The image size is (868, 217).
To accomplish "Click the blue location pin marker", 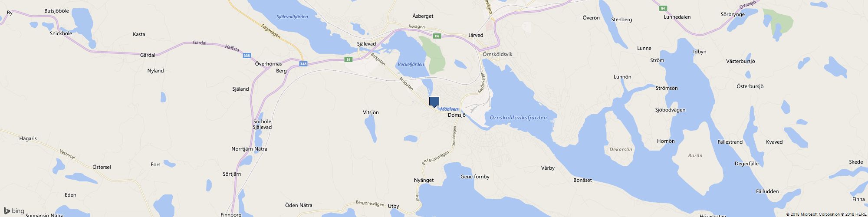I will point(434,102).
